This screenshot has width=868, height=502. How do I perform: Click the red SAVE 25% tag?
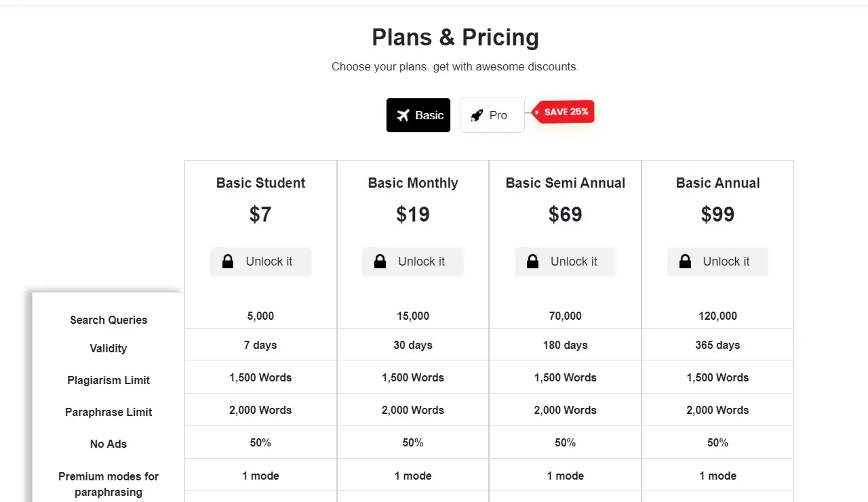click(565, 112)
